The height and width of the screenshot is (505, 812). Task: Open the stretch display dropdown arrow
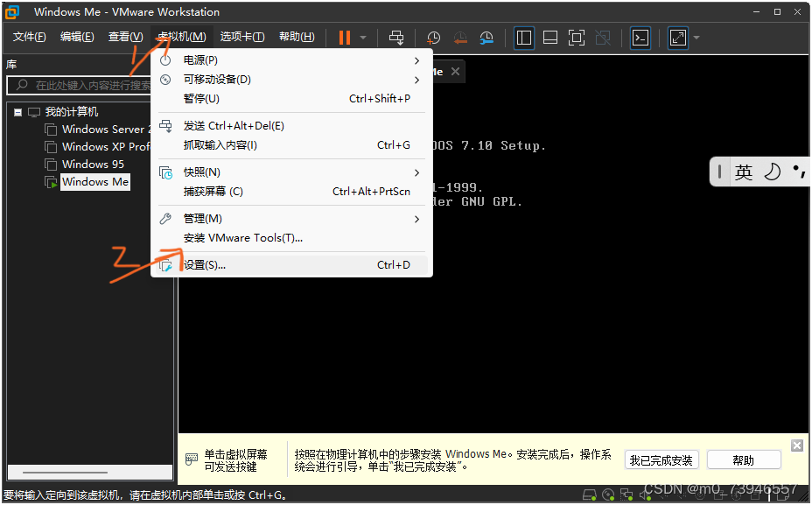point(696,38)
